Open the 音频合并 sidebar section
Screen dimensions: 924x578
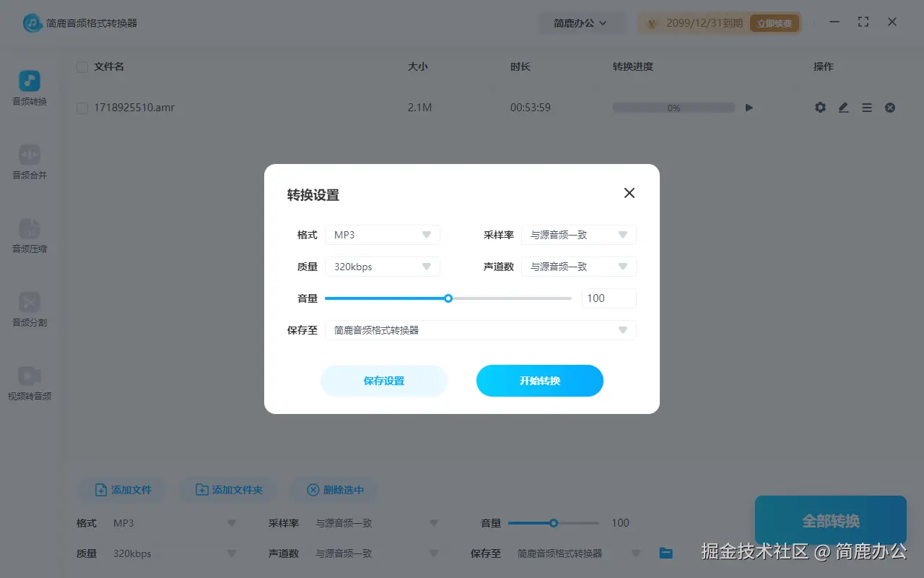[x=30, y=162]
